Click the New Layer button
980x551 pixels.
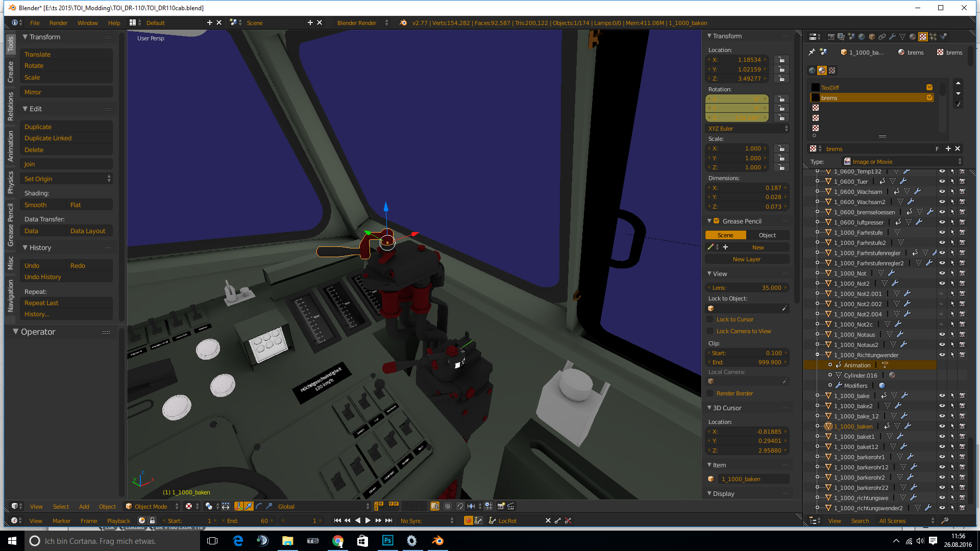pos(746,259)
